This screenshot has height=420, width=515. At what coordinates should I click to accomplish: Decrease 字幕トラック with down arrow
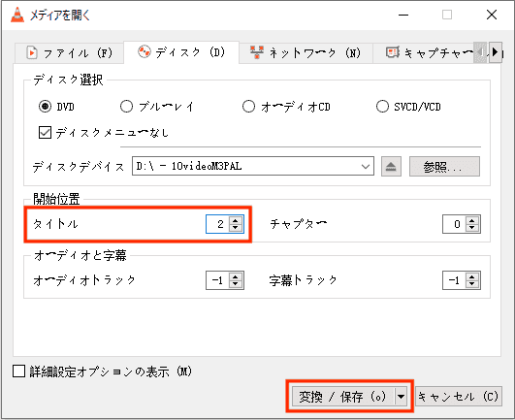(472, 284)
